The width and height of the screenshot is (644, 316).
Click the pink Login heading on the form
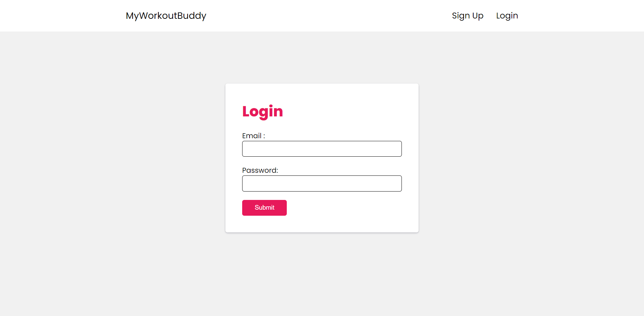(x=262, y=111)
